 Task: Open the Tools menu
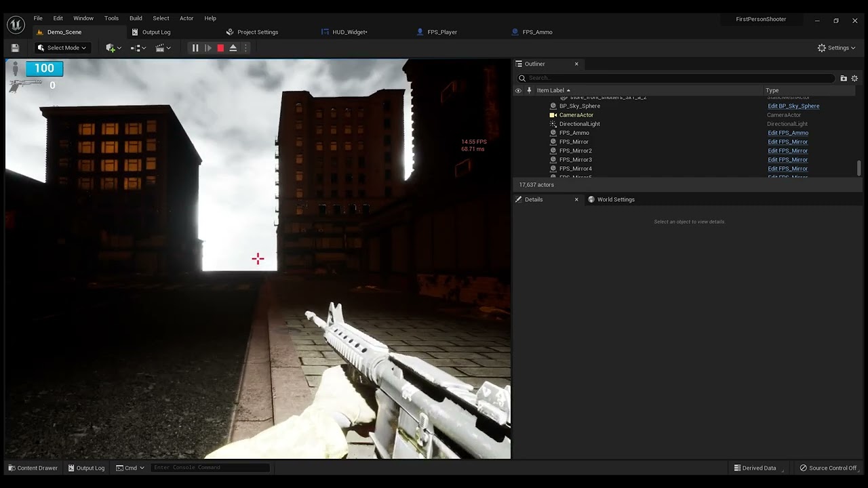(x=111, y=18)
